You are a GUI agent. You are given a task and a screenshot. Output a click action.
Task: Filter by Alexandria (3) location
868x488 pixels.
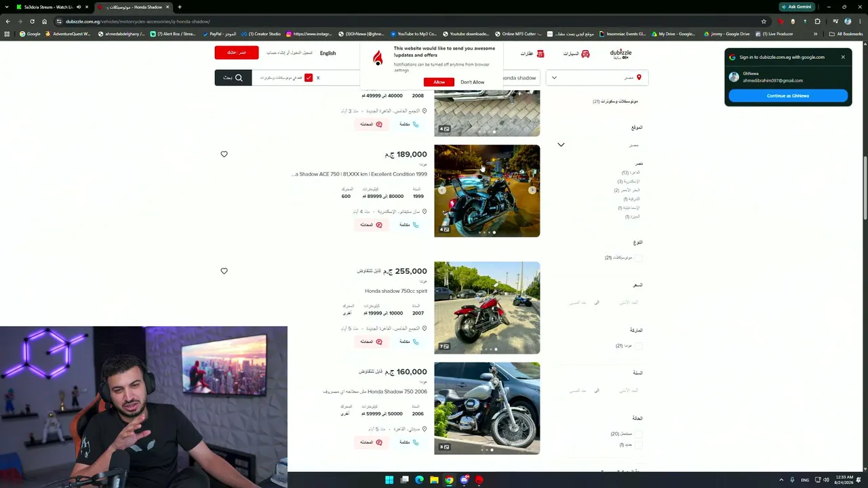[x=629, y=182]
